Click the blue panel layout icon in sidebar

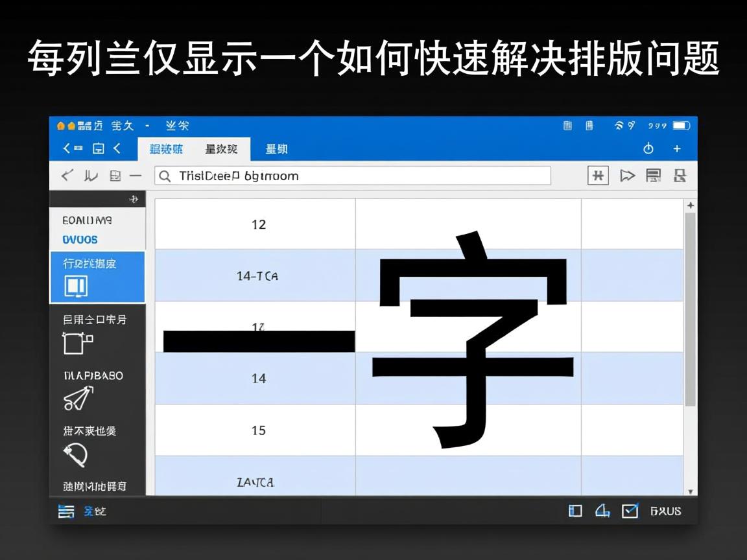pos(76,286)
